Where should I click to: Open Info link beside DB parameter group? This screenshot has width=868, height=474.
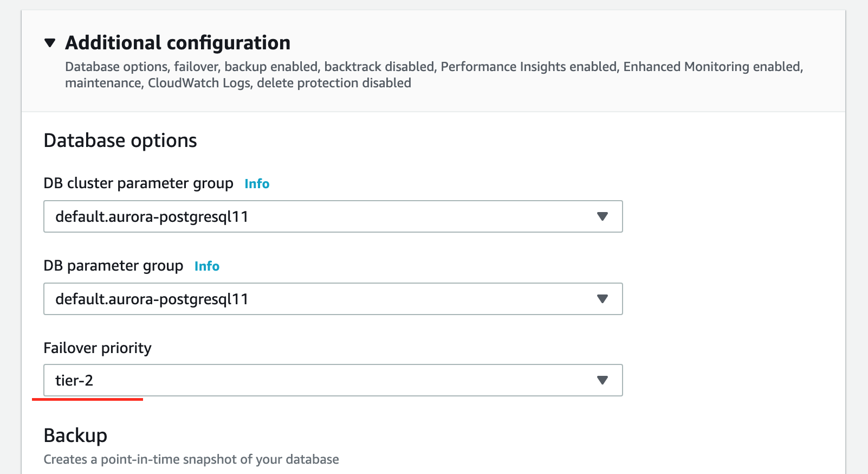tap(207, 266)
